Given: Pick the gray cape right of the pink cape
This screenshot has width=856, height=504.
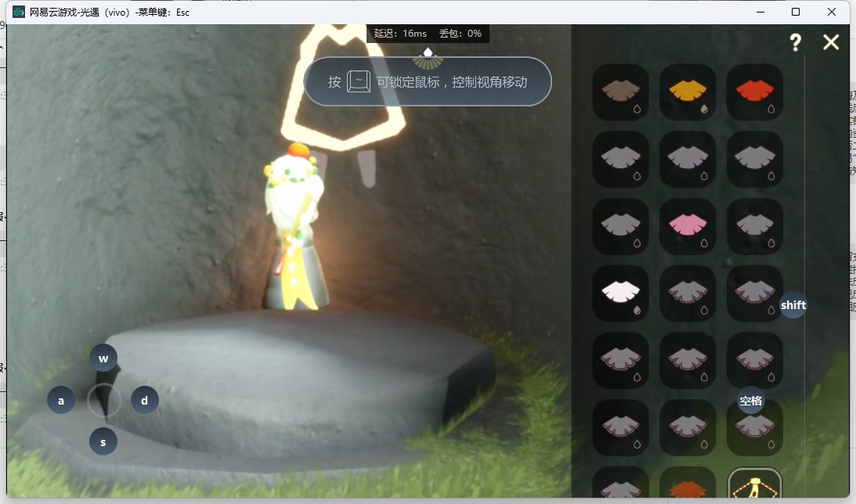Looking at the screenshot, I should (x=755, y=226).
